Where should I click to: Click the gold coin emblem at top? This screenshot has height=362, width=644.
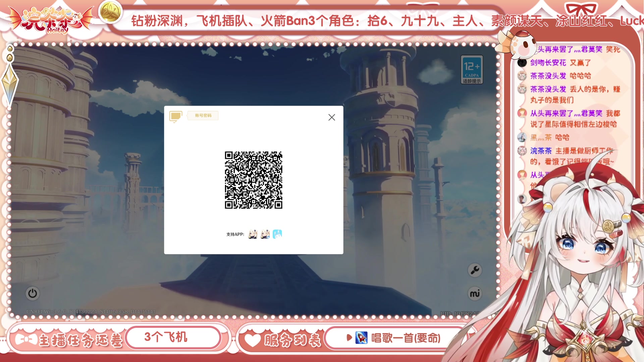pyautogui.click(x=110, y=11)
